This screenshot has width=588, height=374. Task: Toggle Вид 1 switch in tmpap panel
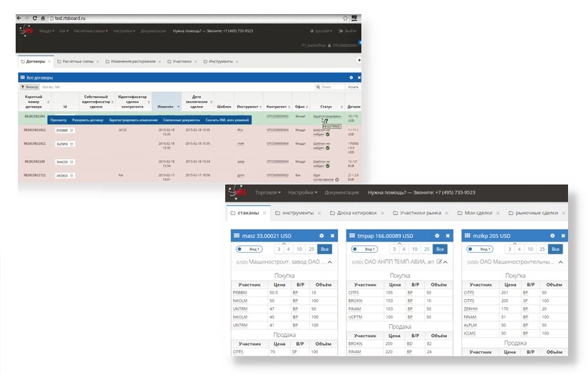[365, 249]
